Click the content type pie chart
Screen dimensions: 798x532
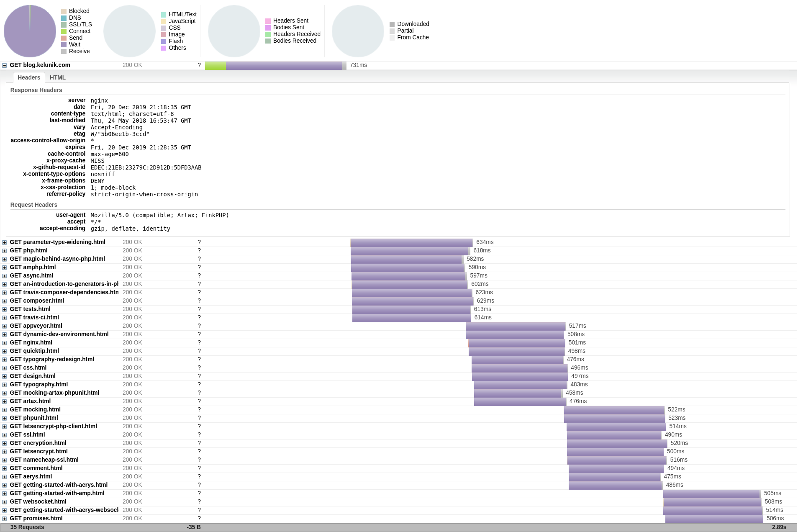129,31
